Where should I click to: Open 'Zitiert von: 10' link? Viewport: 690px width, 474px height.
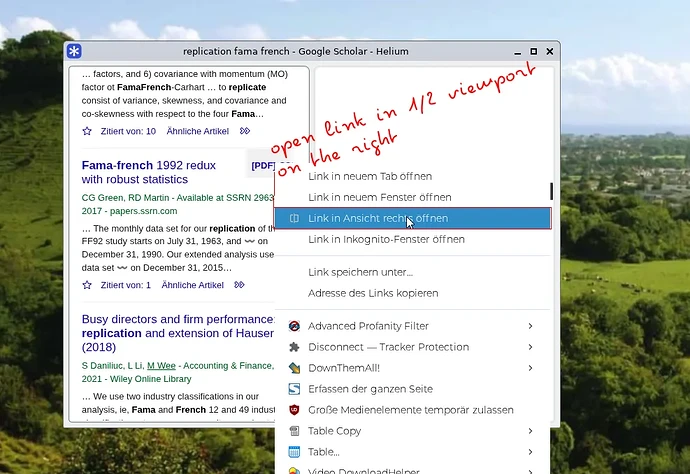click(128, 131)
